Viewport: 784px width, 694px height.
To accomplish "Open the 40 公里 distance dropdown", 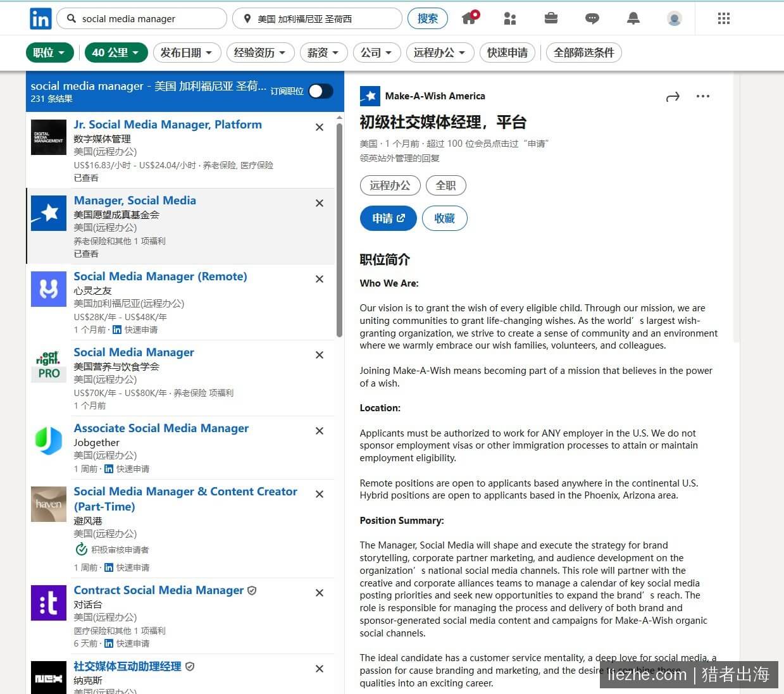I will coord(116,53).
